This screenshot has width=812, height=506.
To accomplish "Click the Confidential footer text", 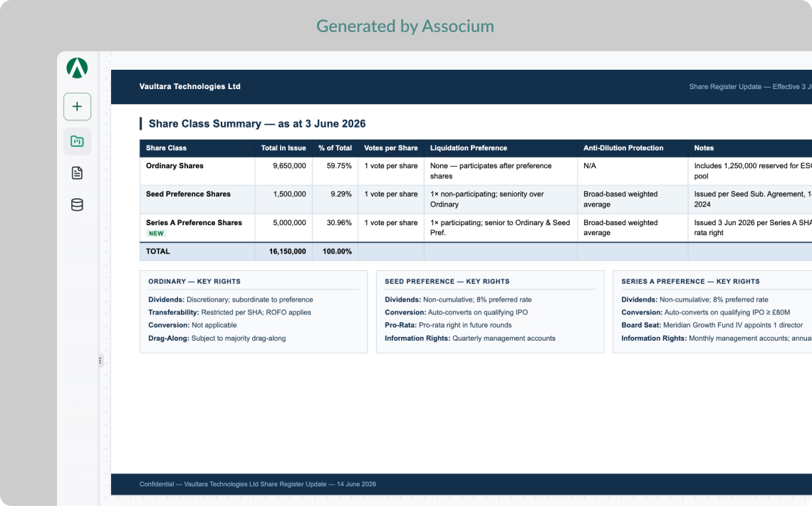I will (257, 484).
